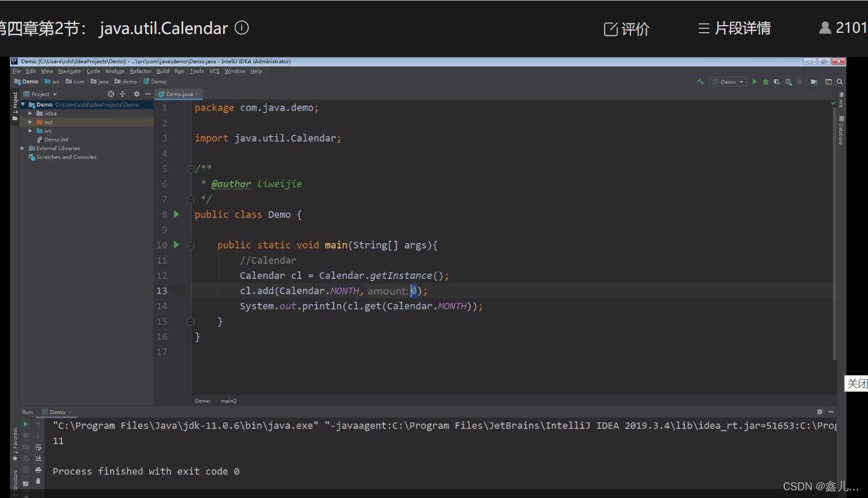Click the camera thread dump icon
The image size is (868, 498).
click(26, 447)
